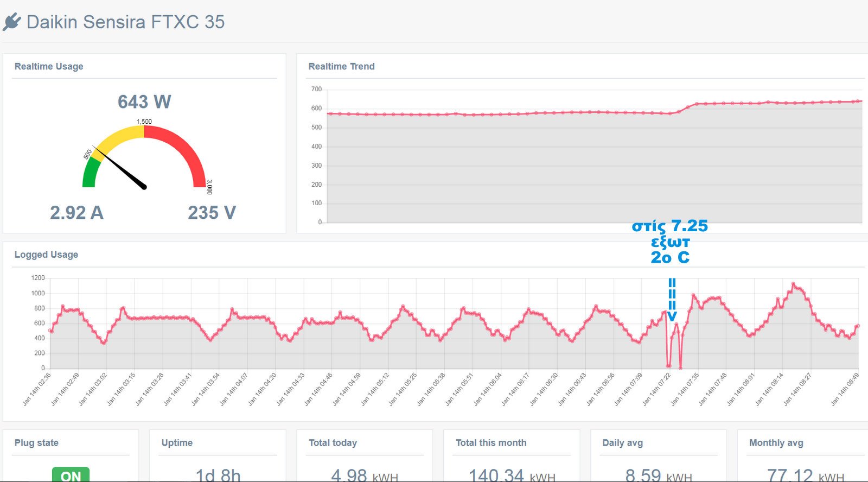Click the 800 axis label in Logged Usage
The width and height of the screenshot is (868, 482).
[x=40, y=308]
